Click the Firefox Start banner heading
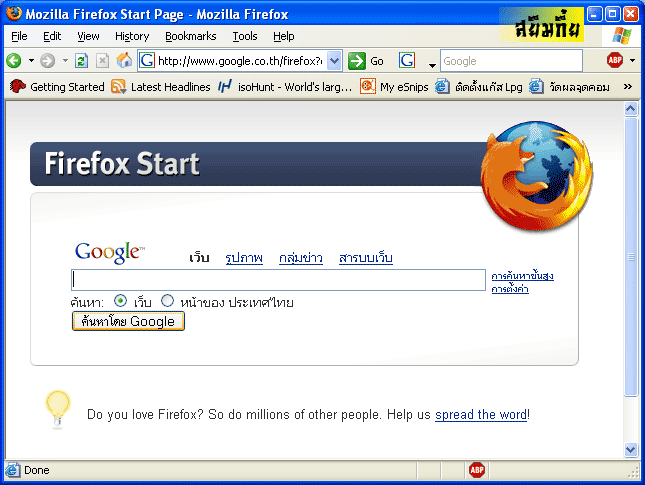 (x=122, y=164)
